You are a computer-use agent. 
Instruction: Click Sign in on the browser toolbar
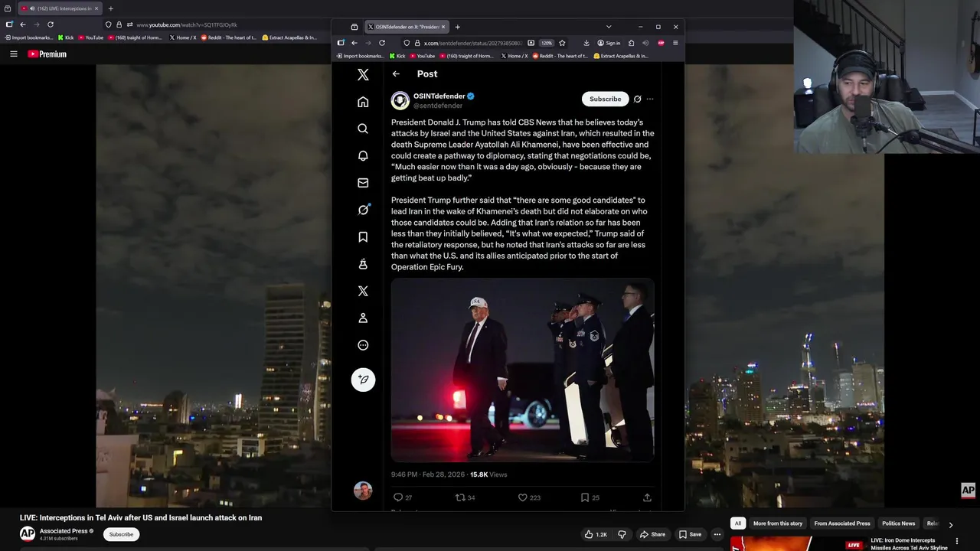click(x=609, y=43)
